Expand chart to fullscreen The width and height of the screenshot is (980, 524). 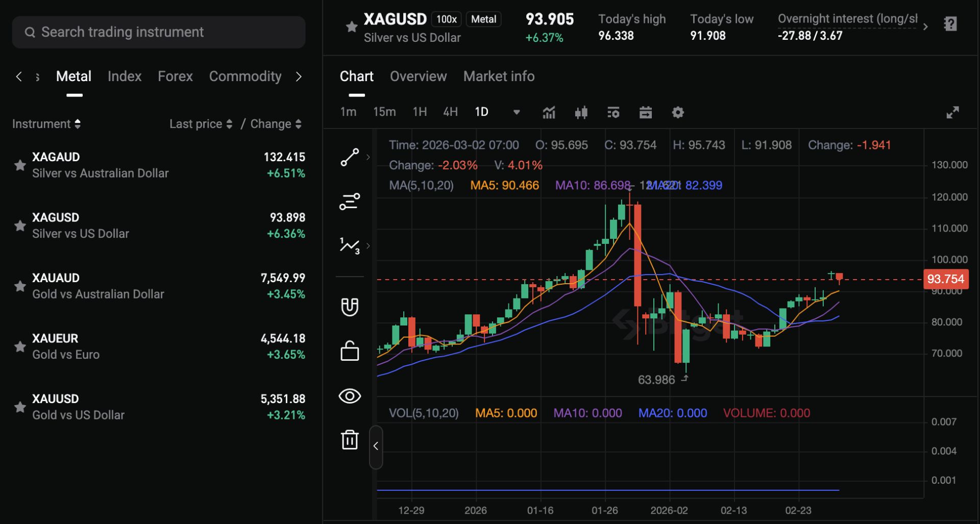tap(952, 112)
